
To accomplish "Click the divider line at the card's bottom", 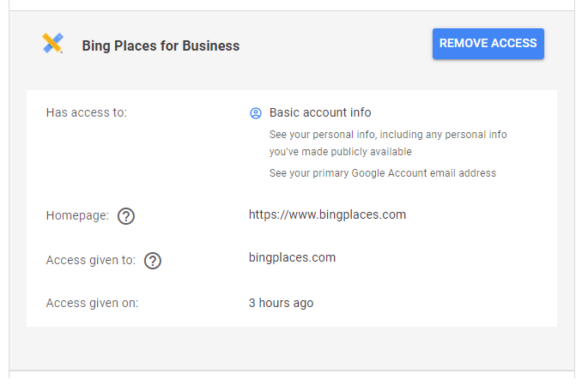I will point(292,371).
